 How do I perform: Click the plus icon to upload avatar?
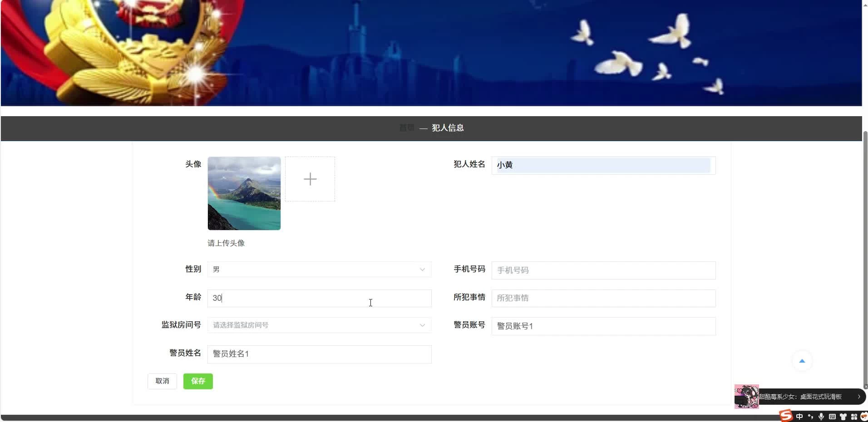(310, 179)
